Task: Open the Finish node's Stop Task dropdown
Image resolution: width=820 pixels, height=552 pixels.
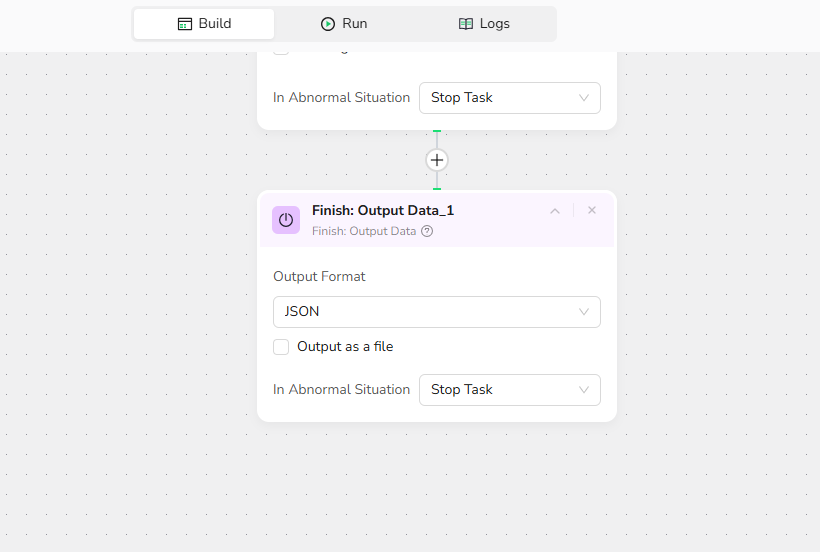Action: [510, 390]
